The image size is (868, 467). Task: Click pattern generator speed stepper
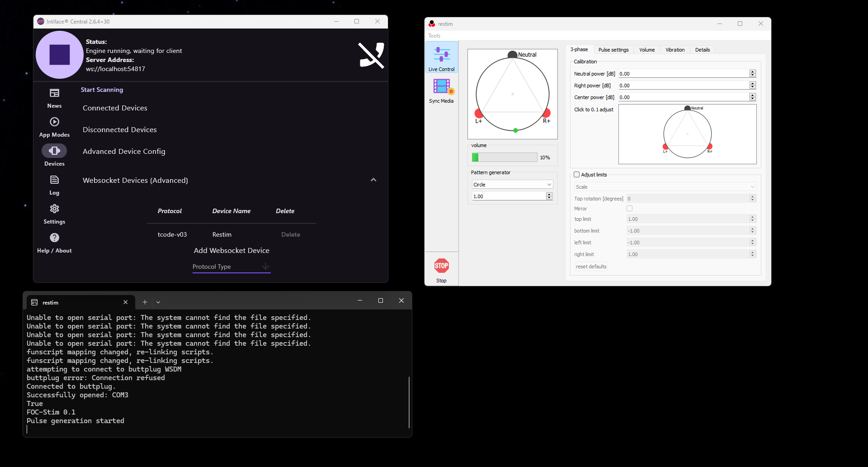point(549,196)
